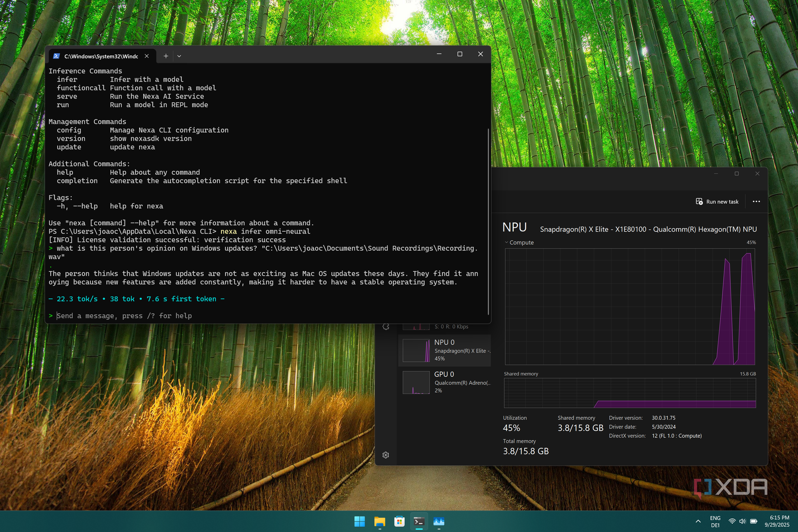Viewport: 798px width, 532px height.
Task: Open the more options ellipsis in Task Manager
Action: (756, 202)
